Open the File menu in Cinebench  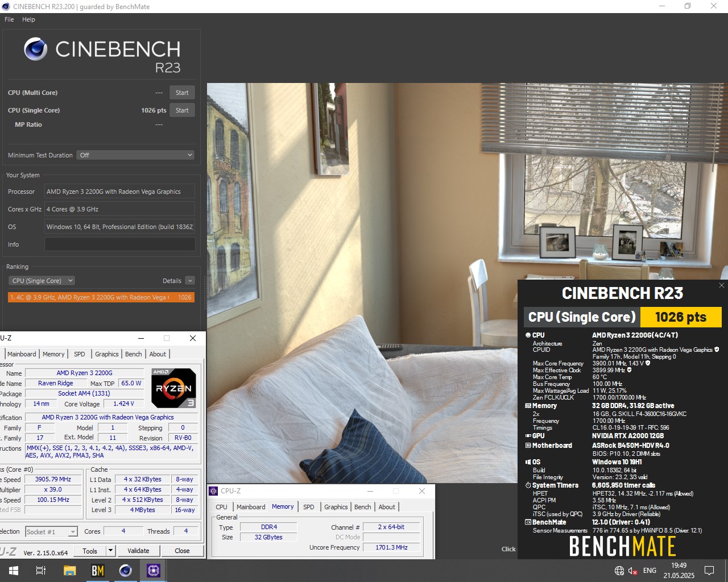point(9,19)
